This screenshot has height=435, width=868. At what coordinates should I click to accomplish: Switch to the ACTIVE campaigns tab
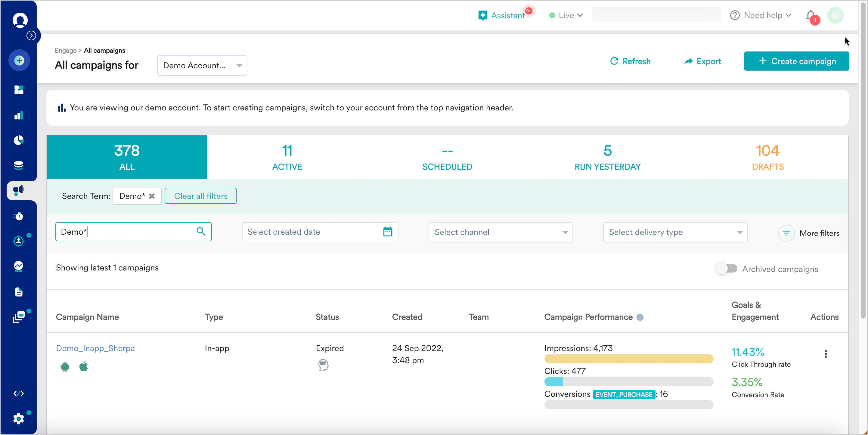[x=287, y=157]
